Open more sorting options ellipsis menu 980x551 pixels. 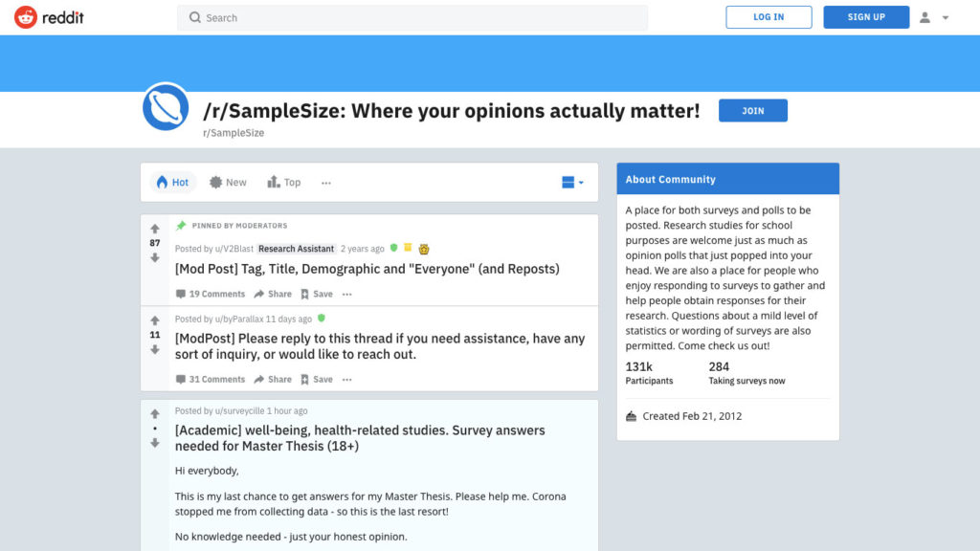[x=326, y=183]
